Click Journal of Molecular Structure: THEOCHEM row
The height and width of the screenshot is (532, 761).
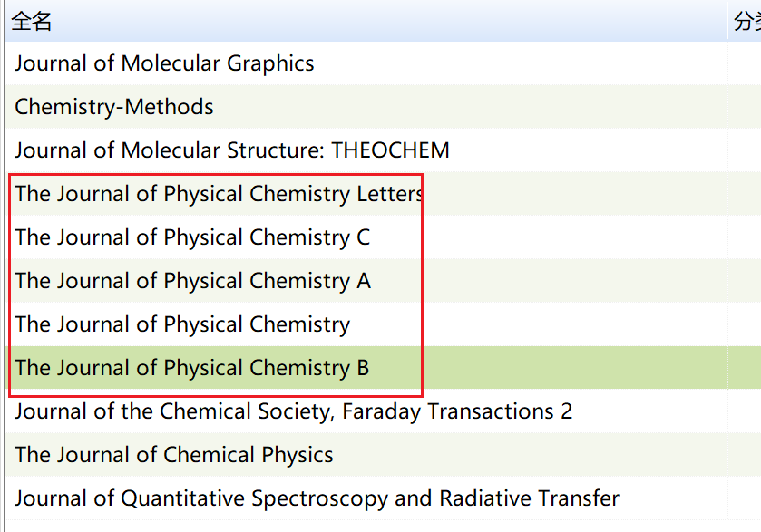click(x=232, y=150)
